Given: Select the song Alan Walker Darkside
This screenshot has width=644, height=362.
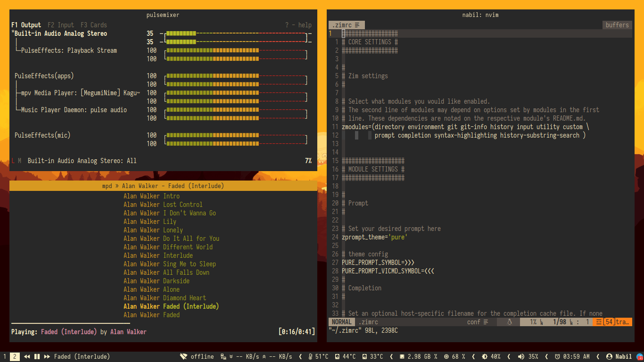Looking at the screenshot, I should tap(157, 281).
